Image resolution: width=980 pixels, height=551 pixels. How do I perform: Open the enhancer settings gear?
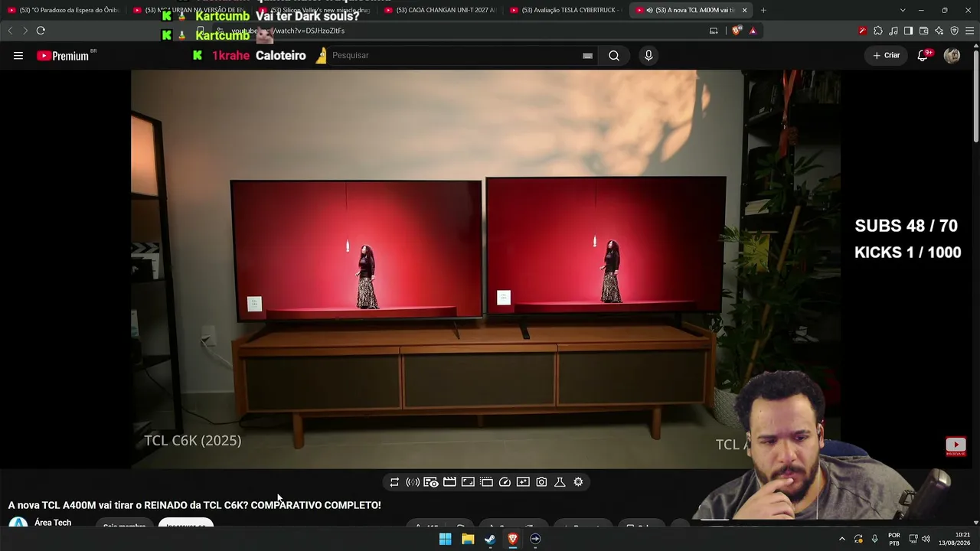point(578,482)
